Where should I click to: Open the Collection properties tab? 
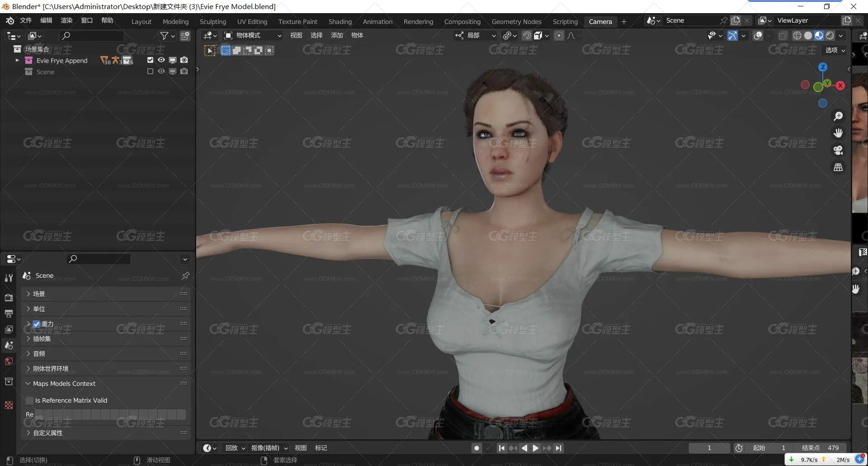pos(9,381)
